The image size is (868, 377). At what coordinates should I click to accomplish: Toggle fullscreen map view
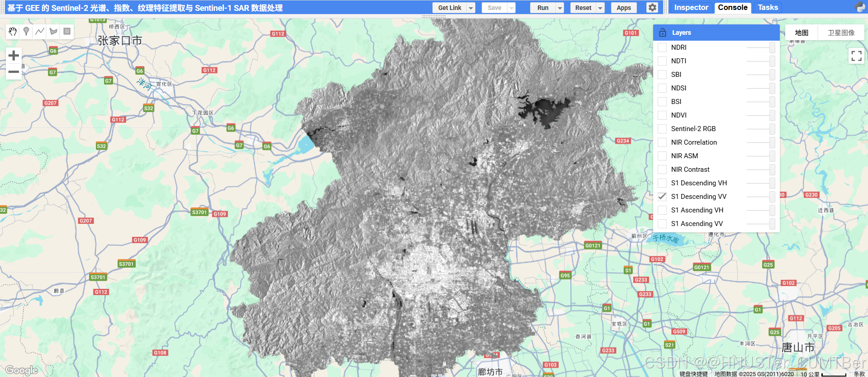click(856, 56)
